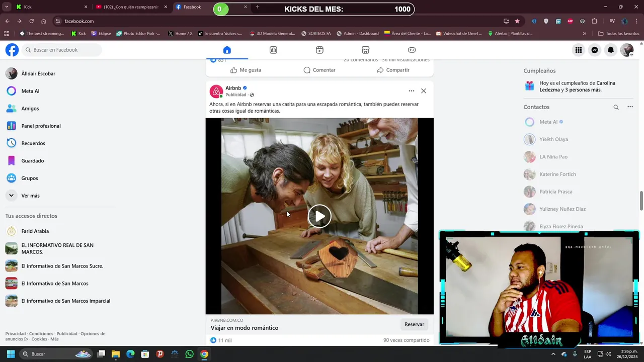The image size is (644, 362).
Task: Open the birthday gift icon
Action: tap(530, 86)
